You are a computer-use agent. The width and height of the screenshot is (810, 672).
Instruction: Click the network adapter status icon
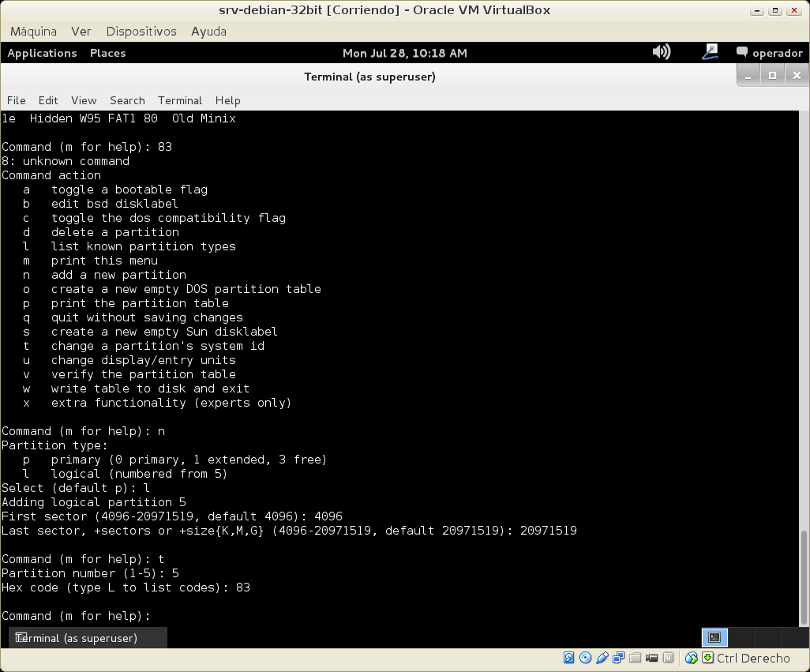click(x=619, y=658)
